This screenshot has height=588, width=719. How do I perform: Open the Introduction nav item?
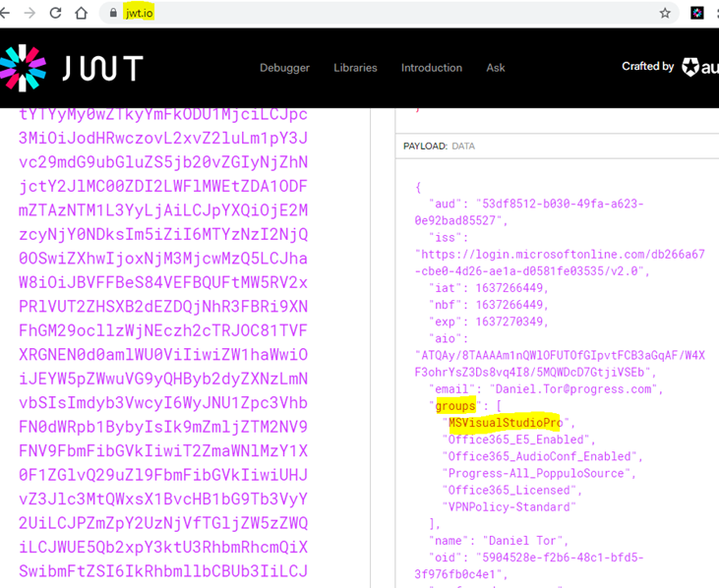click(432, 68)
